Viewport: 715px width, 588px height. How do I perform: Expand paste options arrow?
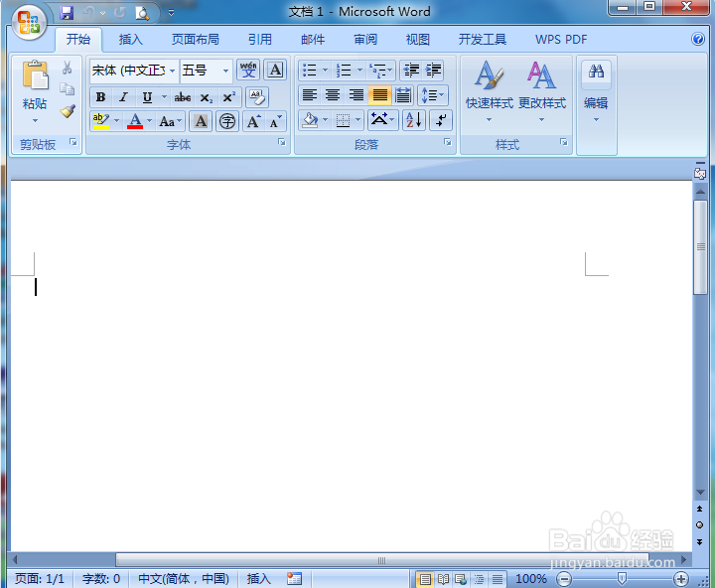[x=35, y=121]
